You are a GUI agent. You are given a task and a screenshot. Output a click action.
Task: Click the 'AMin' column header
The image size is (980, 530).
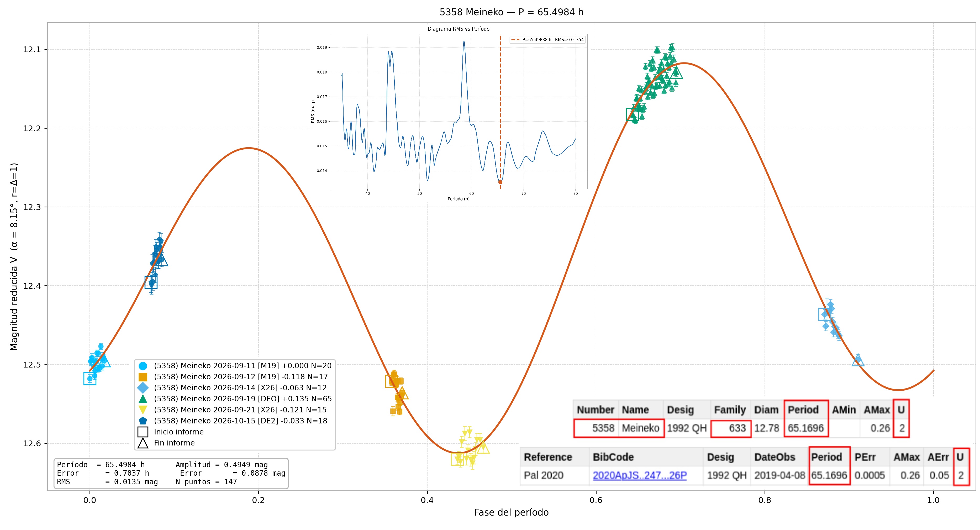pos(844,410)
